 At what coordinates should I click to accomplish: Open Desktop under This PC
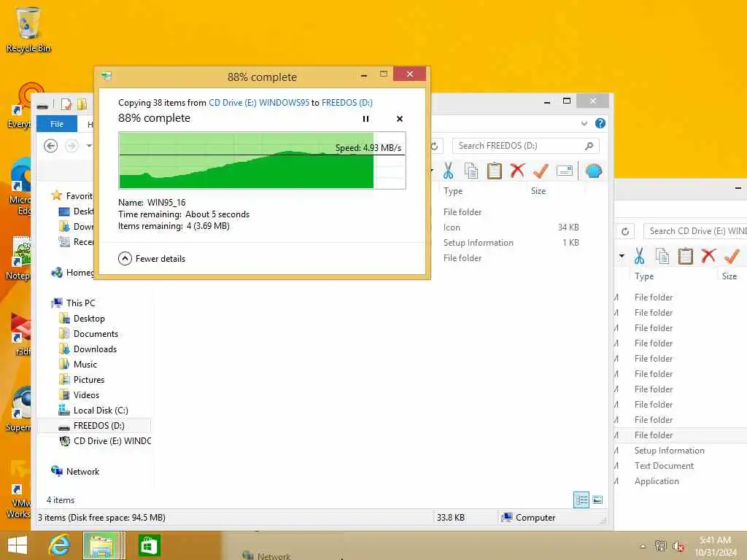(x=89, y=319)
